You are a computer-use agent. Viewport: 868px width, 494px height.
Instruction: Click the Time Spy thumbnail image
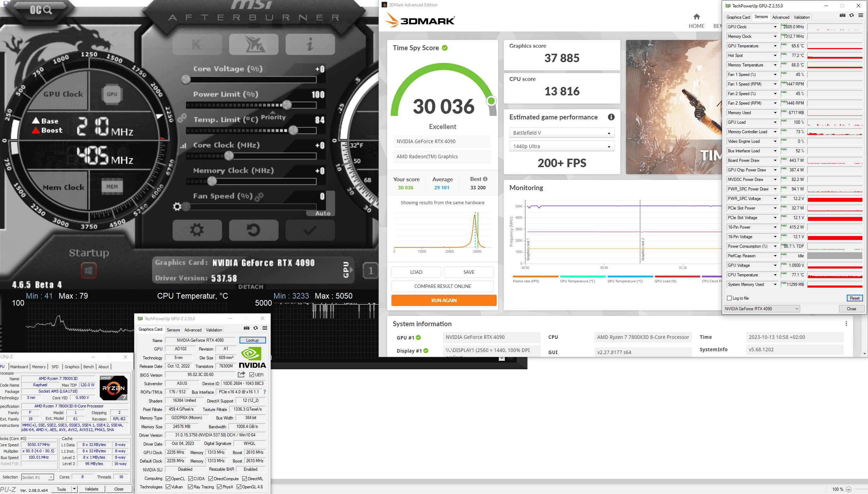click(x=673, y=107)
